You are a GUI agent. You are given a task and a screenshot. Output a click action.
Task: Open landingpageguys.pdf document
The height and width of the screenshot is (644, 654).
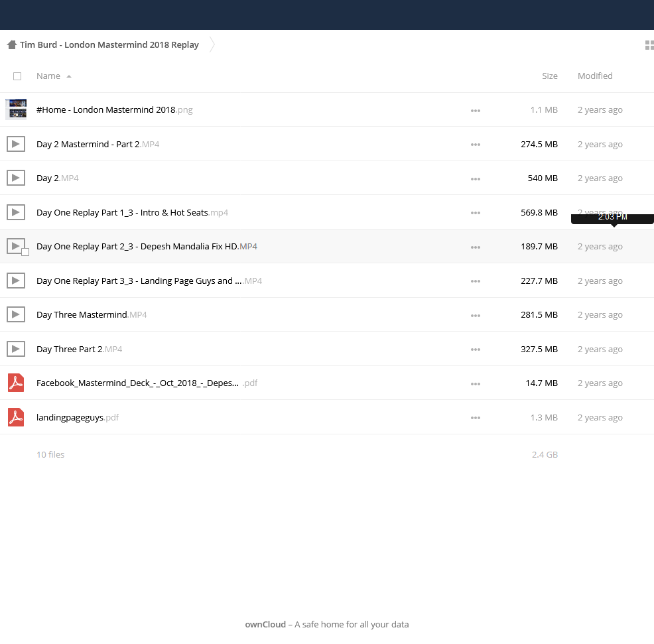78,418
